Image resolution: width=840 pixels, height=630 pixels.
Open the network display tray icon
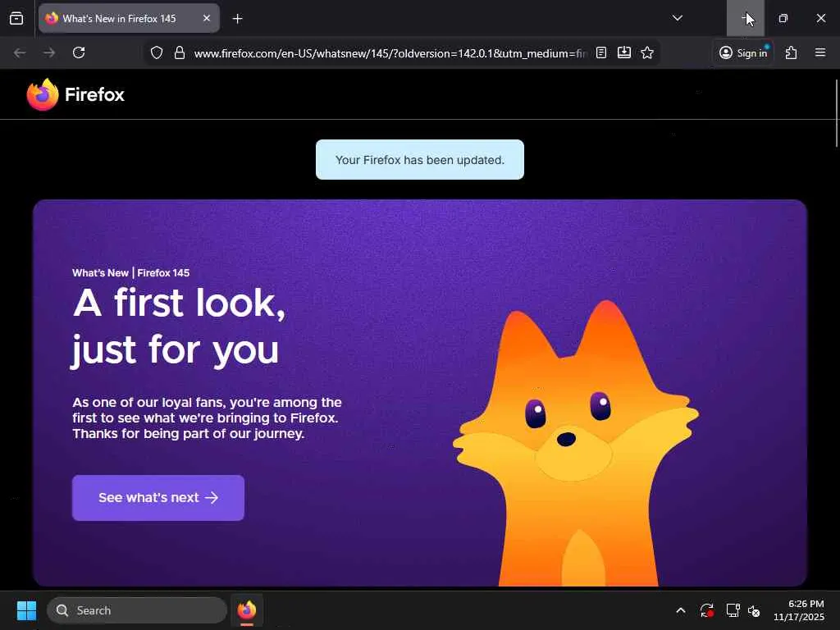tap(733, 610)
